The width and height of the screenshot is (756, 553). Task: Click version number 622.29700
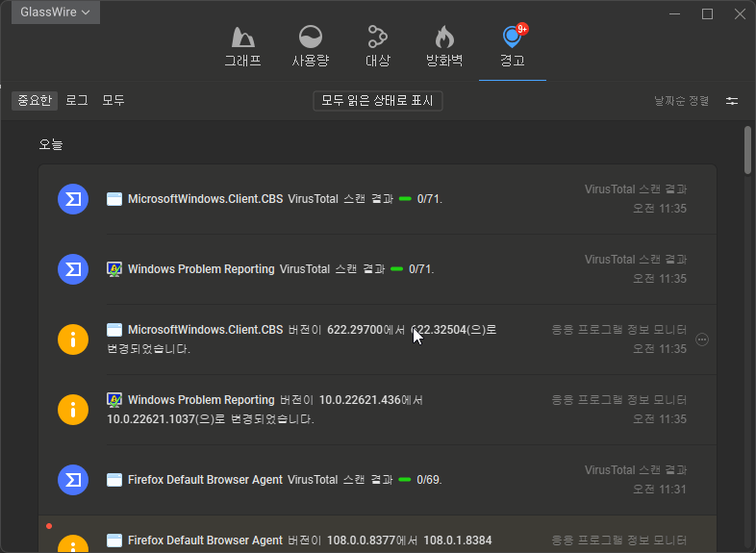tap(355, 330)
